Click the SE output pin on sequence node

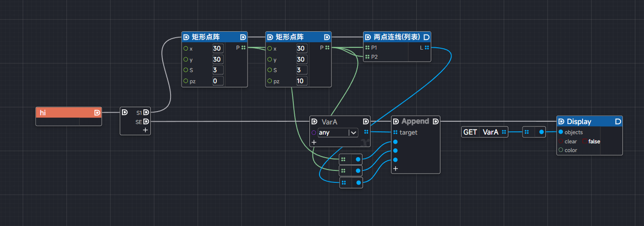coord(146,121)
